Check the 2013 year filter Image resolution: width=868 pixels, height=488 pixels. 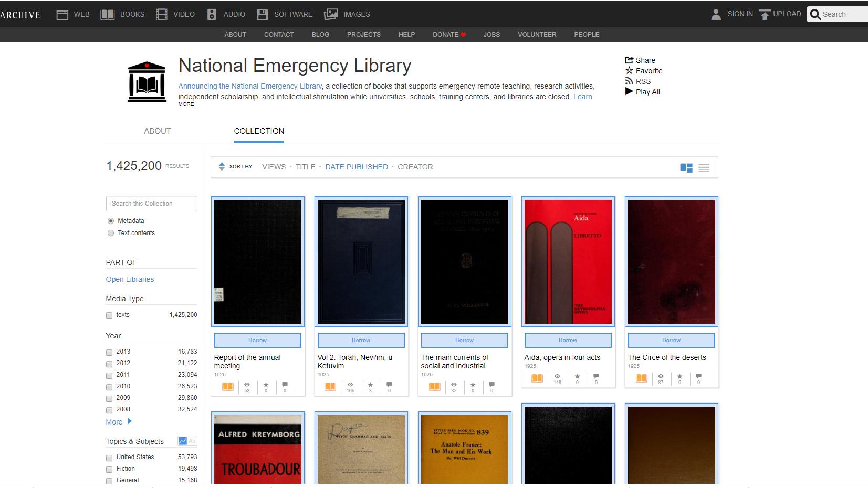click(109, 352)
